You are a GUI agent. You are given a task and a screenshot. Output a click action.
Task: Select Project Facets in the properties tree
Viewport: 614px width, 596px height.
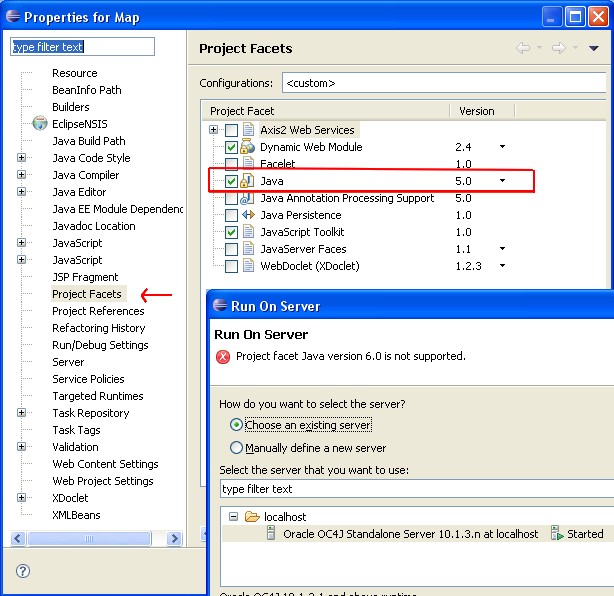click(87, 294)
